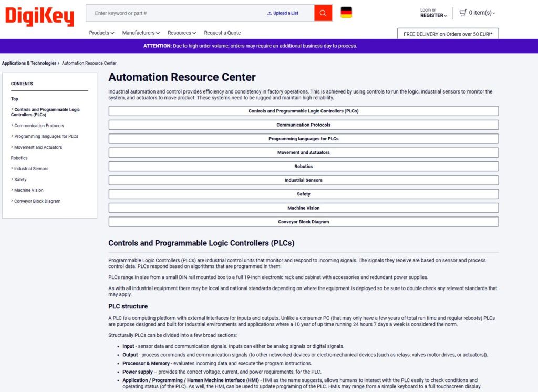Expand Communication Protocols in Contents sidebar
The height and width of the screenshot is (392, 538).
coord(37,126)
